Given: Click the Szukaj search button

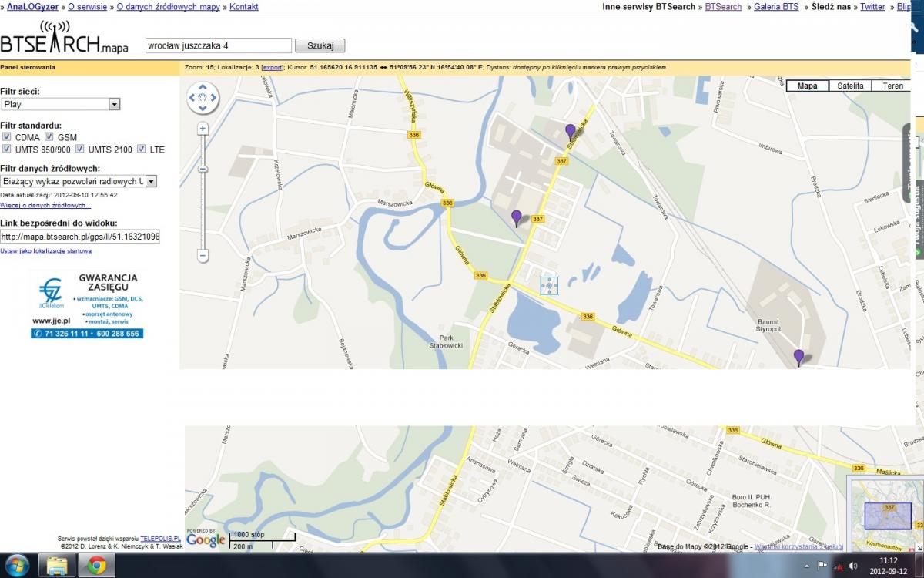Looking at the screenshot, I should click(x=320, y=45).
